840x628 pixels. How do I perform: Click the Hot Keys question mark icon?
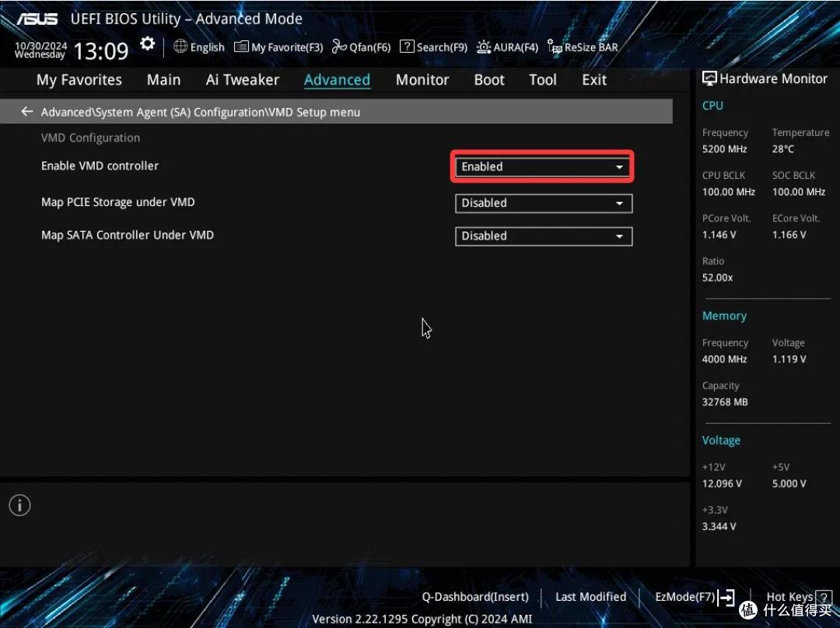pos(824,597)
